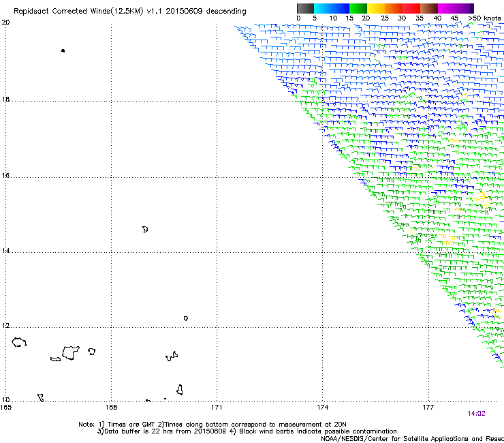Click the small solid black island dot near 19N
The image size is (504, 443).
click(63, 50)
